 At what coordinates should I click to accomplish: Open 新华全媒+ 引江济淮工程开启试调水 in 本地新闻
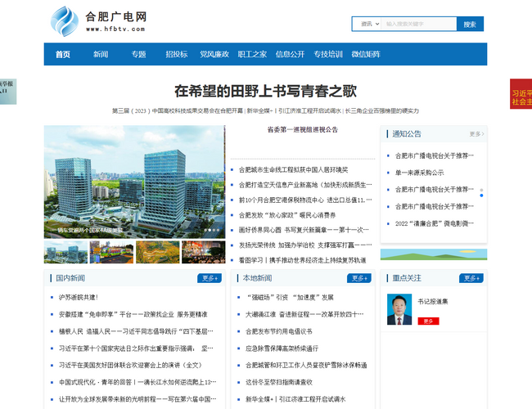(295, 399)
